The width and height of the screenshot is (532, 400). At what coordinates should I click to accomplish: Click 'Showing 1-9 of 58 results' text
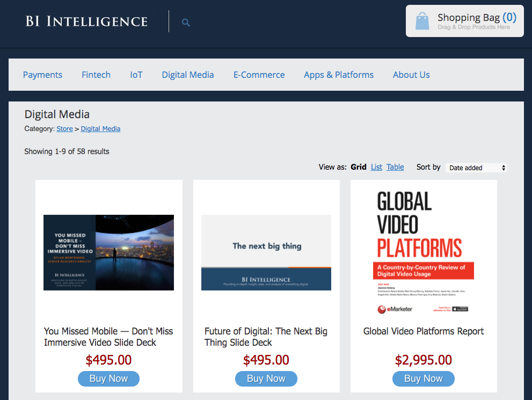pos(67,151)
